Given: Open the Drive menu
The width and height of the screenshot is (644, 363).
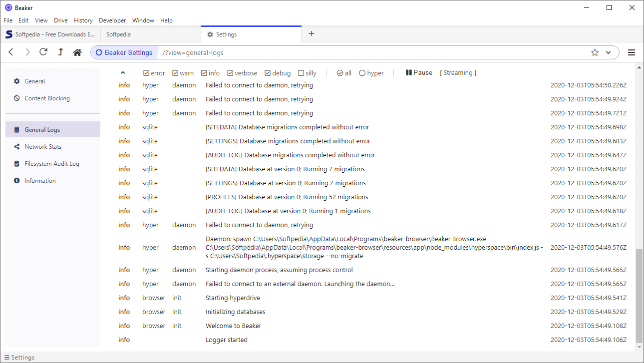Looking at the screenshot, I should point(61,20).
